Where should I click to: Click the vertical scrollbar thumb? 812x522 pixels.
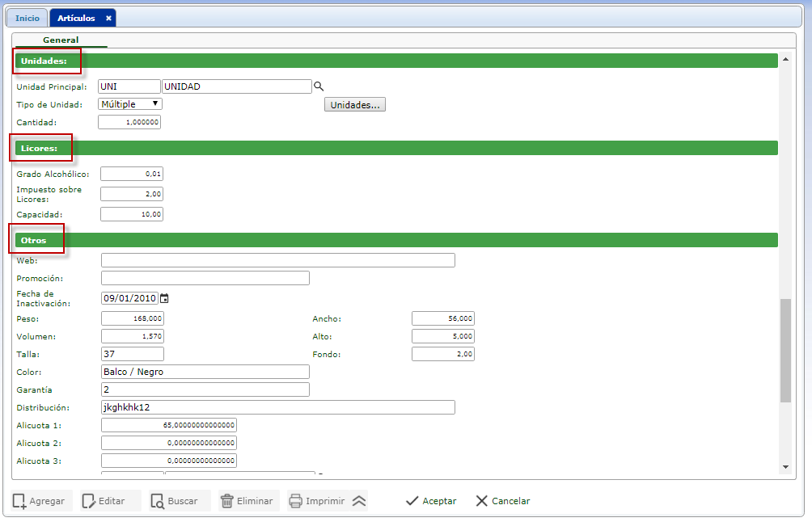pyautogui.click(x=785, y=350)
